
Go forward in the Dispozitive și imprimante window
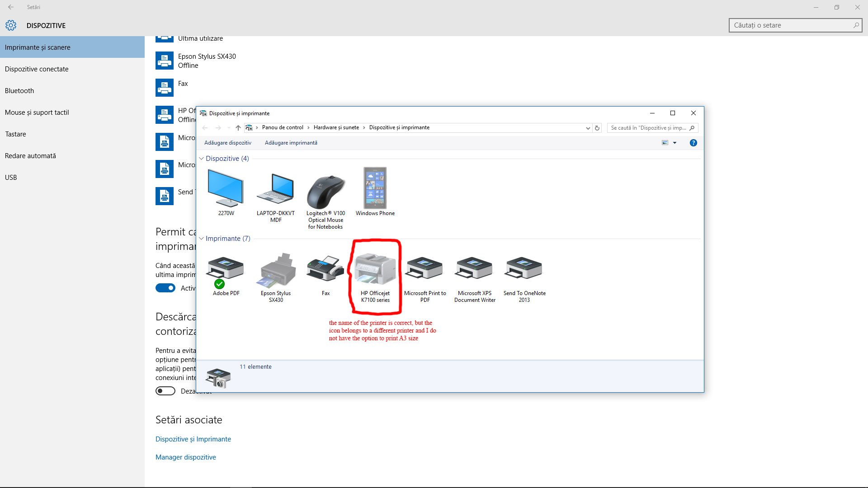218,128
